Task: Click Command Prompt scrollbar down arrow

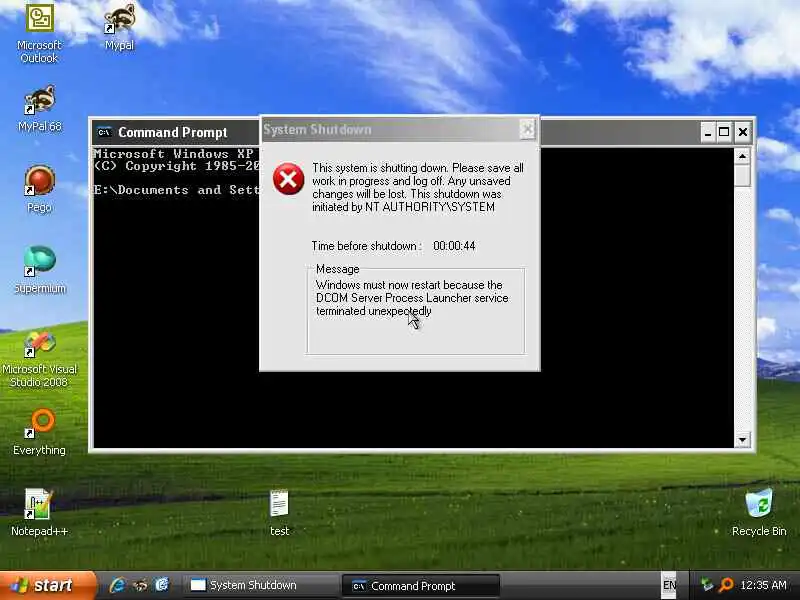Action: [742, 439]
